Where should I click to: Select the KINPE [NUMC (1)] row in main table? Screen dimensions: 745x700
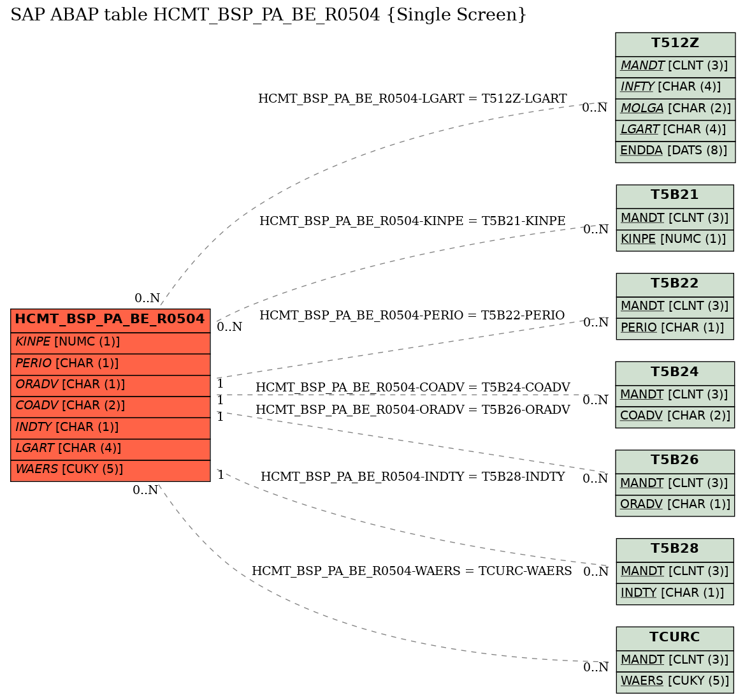110,343
